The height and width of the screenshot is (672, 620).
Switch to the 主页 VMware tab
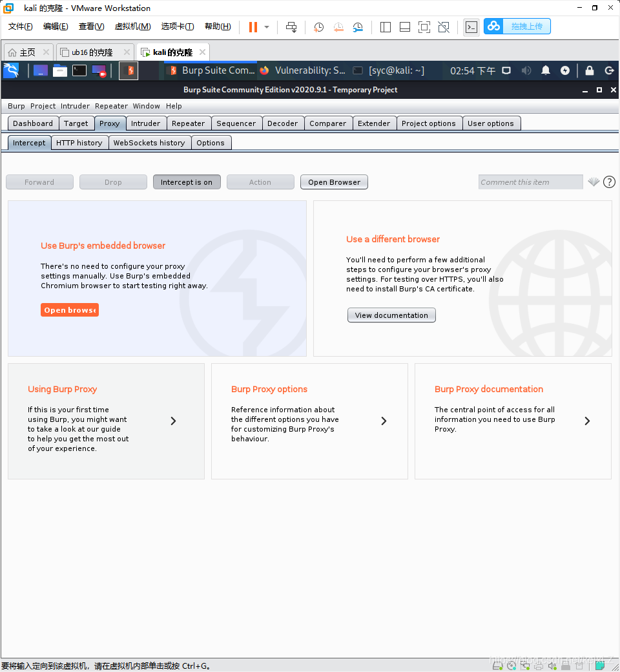(x=27, y=52)
